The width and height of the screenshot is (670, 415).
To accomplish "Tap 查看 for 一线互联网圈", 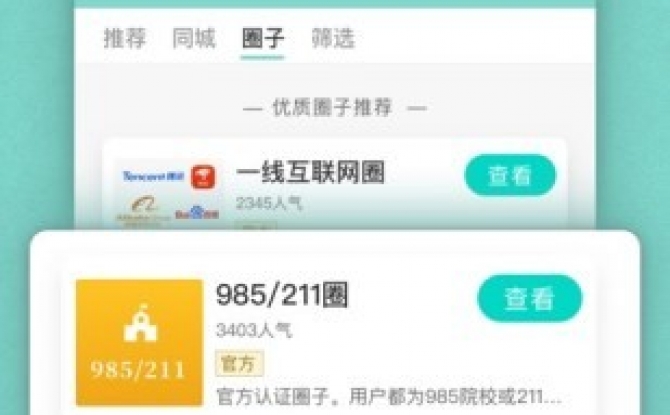I will point(510,175).
